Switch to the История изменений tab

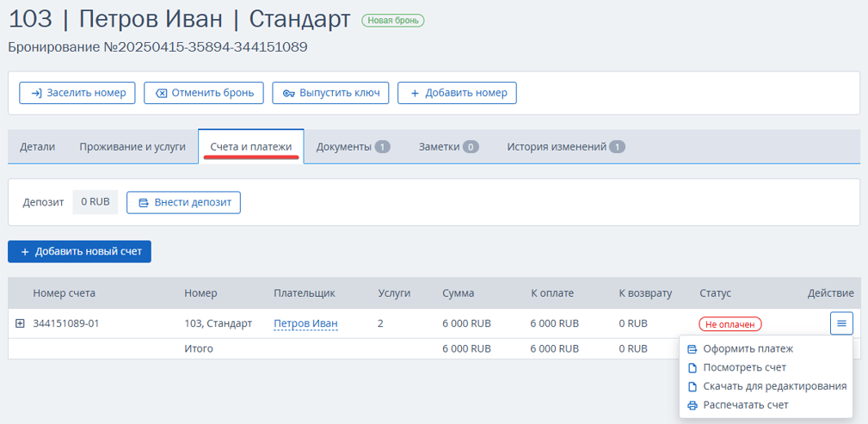[566, 147]
